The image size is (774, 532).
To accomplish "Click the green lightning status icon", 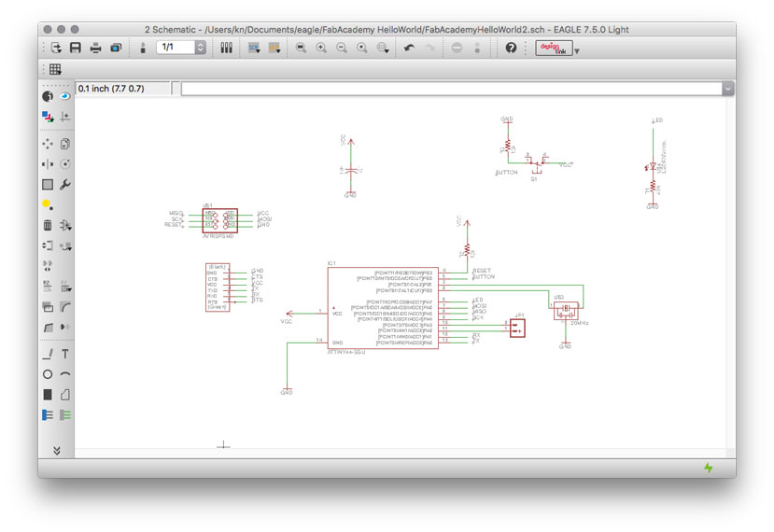I will coord(709,468).
